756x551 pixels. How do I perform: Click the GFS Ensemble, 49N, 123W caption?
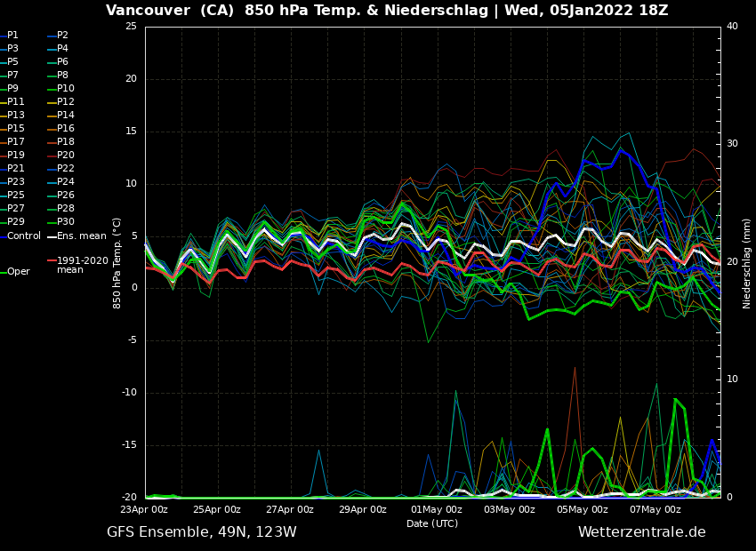[x=202, y=532]
